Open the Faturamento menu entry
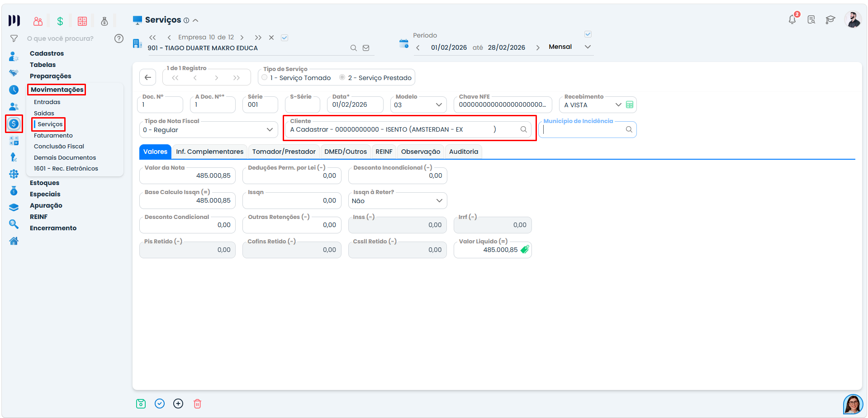Screen dimensions: 868x418 click(53, 136)
